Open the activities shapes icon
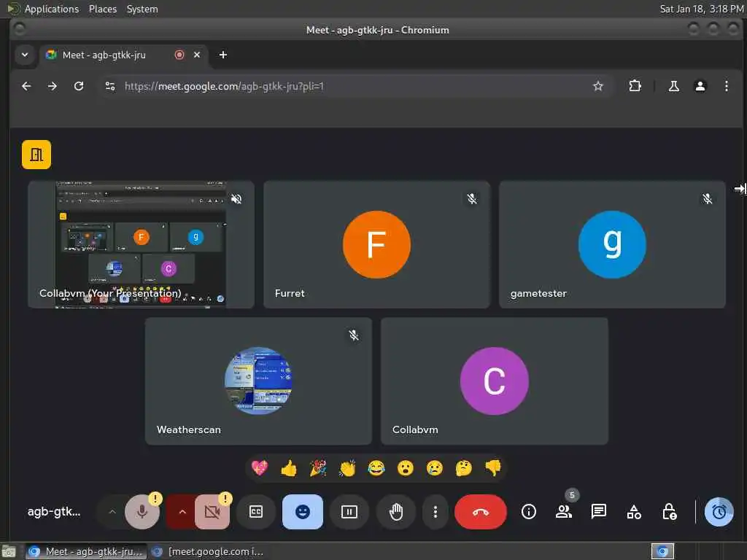The height and width of the screenshot is (560, 747). point(634,512)
